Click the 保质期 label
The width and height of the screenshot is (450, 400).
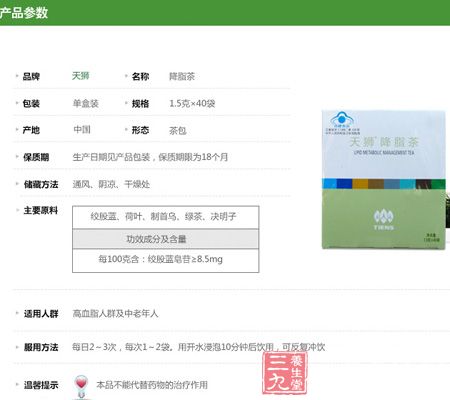pos(36,157)
